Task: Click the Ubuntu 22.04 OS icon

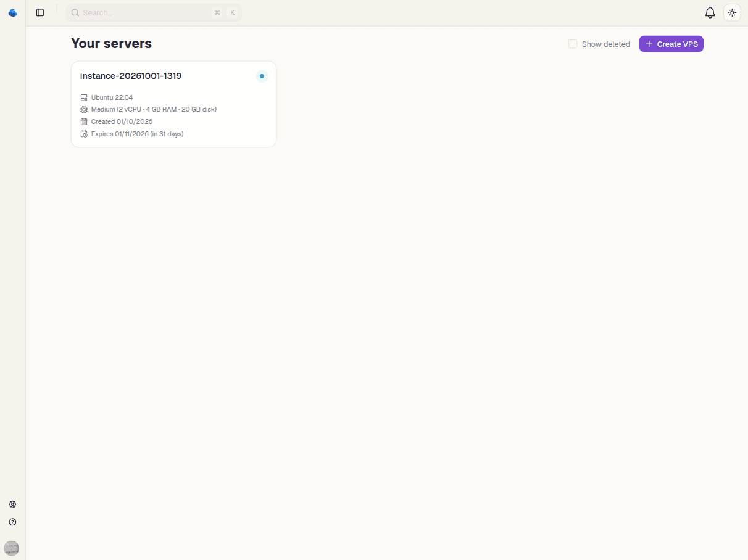Action: point(84,97)
